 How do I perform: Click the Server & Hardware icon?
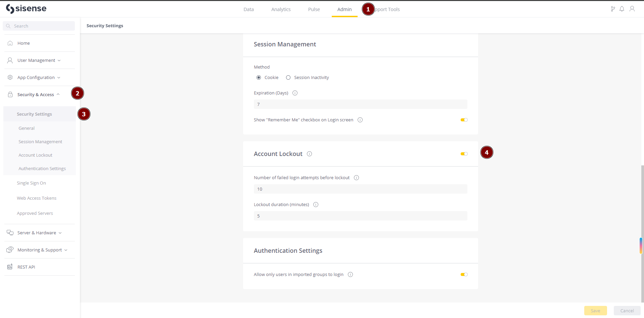[9, 232]
